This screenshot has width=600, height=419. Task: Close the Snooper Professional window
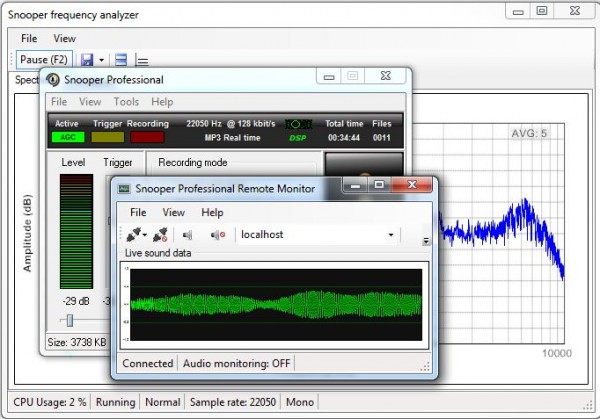pos(386,76)
